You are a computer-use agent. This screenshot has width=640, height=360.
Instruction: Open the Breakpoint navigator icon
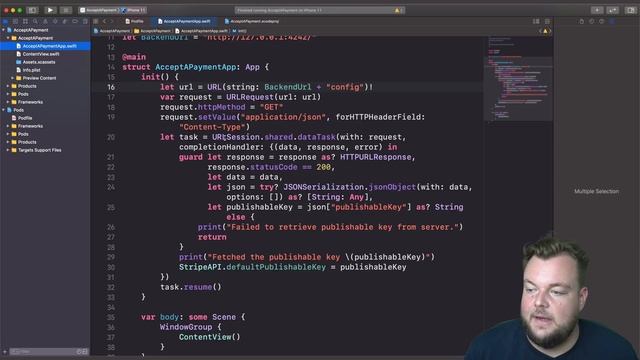pyautogui.click(x=75, y=21)
